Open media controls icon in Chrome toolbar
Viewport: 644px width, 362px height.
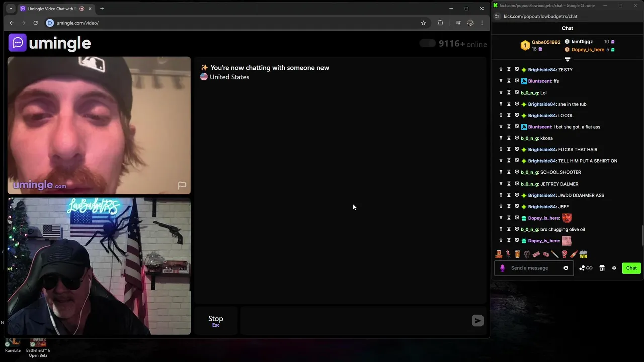[x=458, y=23]
